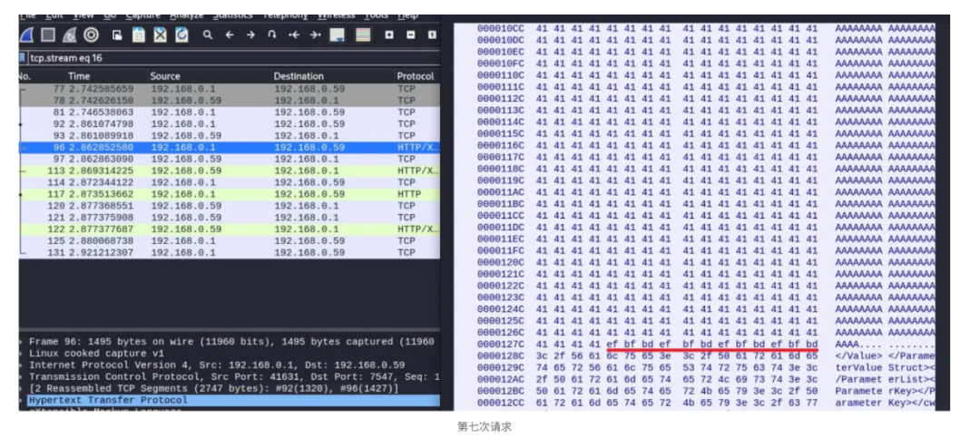Select packet 78 at time 2.742626150

click(x=230, y=101)
